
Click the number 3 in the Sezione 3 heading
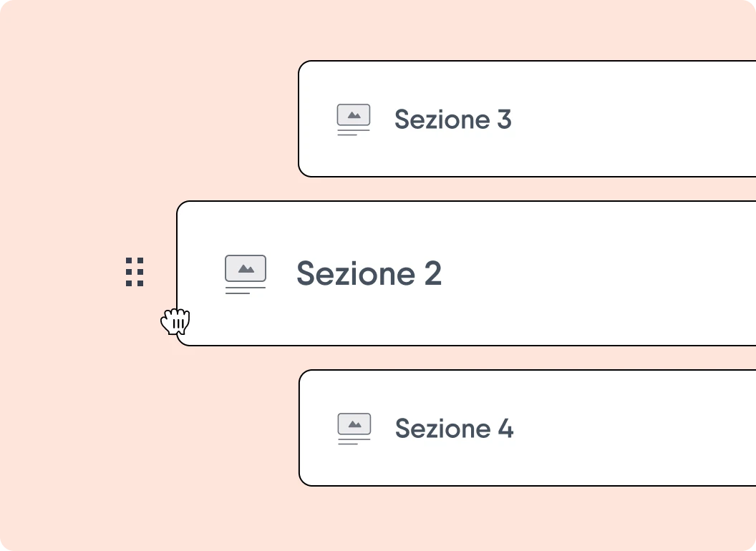(x=504, y=120)
